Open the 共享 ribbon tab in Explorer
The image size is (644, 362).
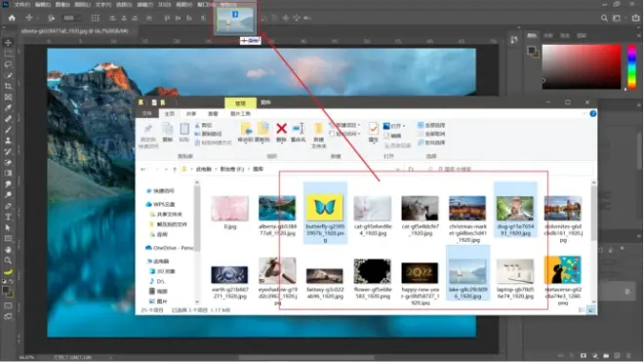tap(191, 114)
